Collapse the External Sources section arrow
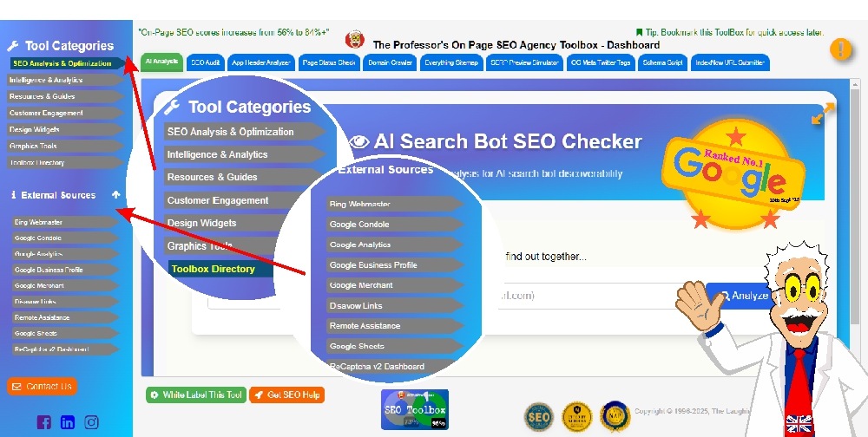 tap(116, 195)
